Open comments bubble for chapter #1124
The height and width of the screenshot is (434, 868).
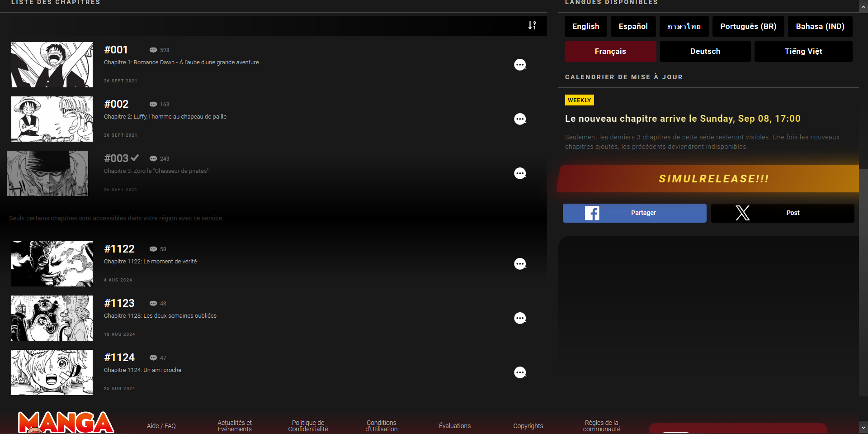click(520, 372)
